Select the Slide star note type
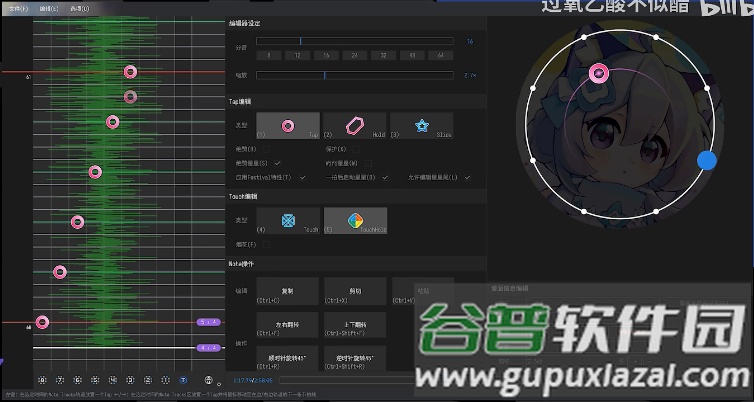Viewport: 754px width, 402px height. [x=422, y=125]
